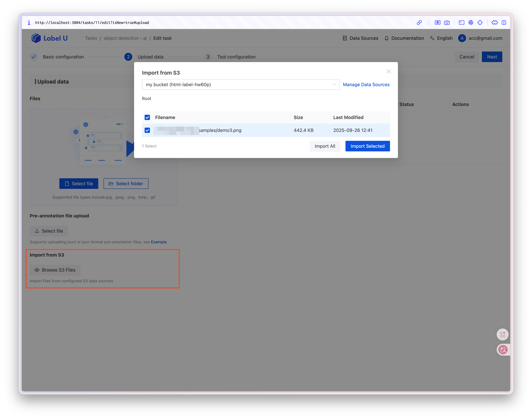The width and height of the screenshot is (532, 419).
Task: Open the terminal console icon
Action: [x=461, y=23]
